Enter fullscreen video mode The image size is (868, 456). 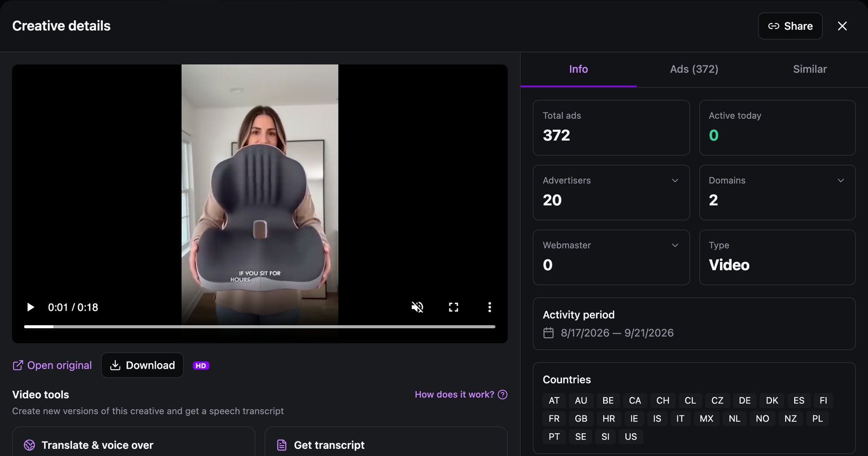point(453,307)
